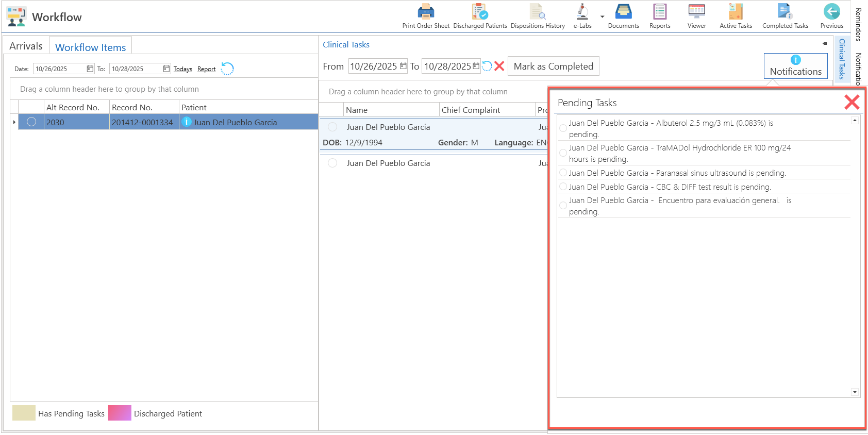Switch to Workflow Items tab

click(91, 47)
